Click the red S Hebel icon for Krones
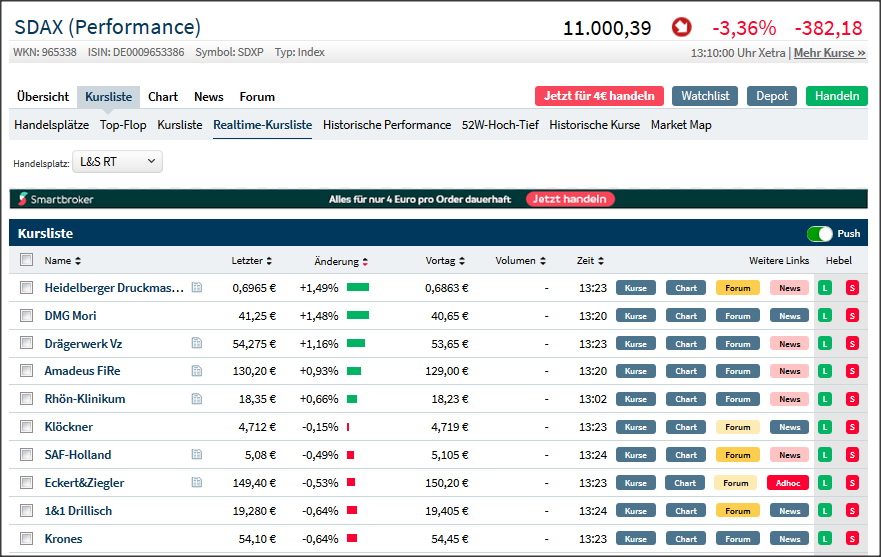Screen dimensions: 881x557 (x=853, y=539)
